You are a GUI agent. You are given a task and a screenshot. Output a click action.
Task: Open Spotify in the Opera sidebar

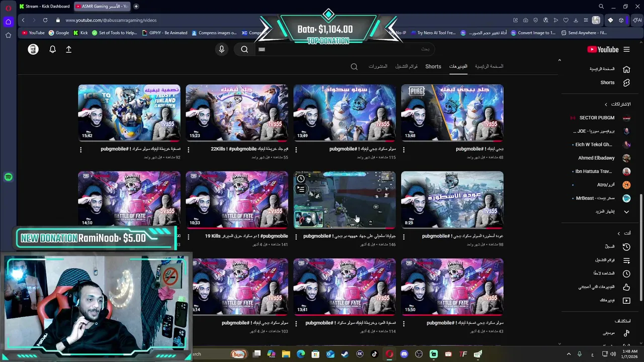pyautogui.click(x=9, y=177)
